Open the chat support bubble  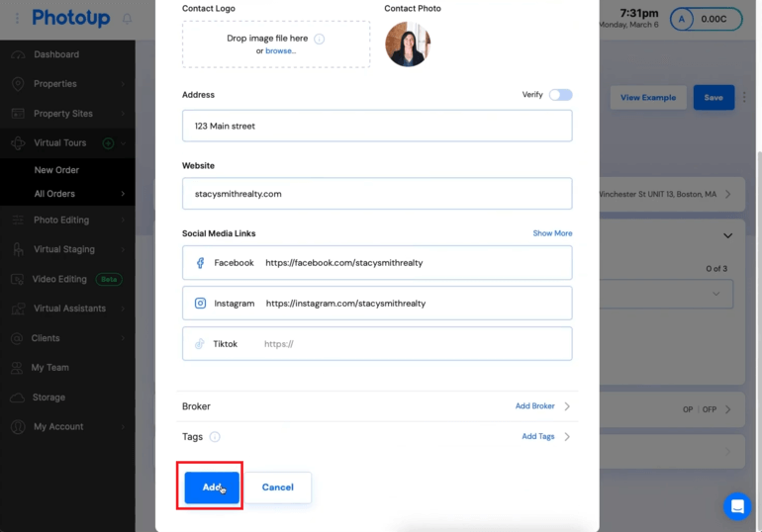737,506
